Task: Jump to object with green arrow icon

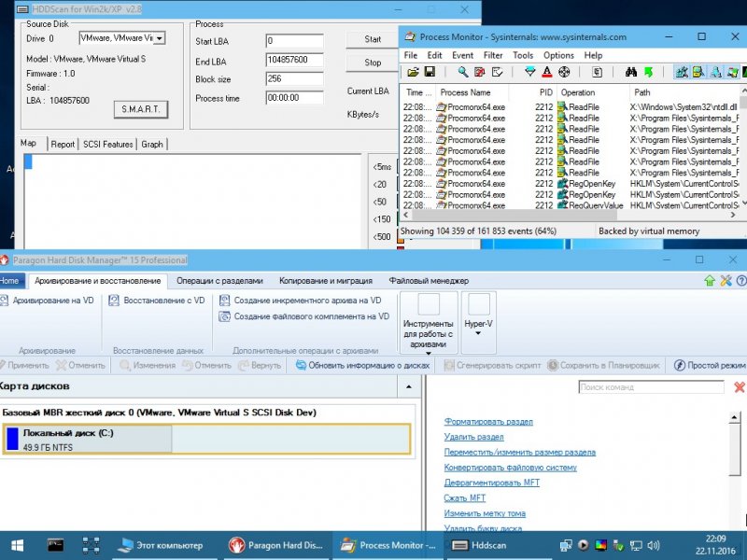Action: pyautogui.click(x=648, y=72)
